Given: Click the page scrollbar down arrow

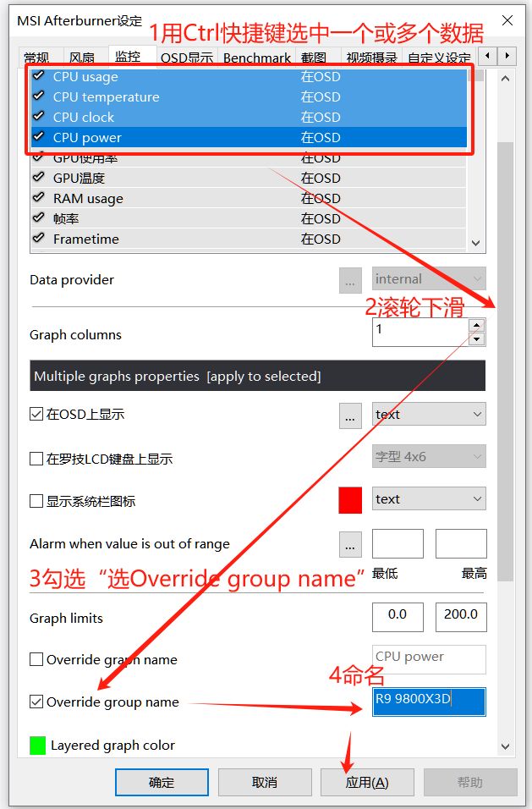Looking at the screenshot, I should 505,746.
